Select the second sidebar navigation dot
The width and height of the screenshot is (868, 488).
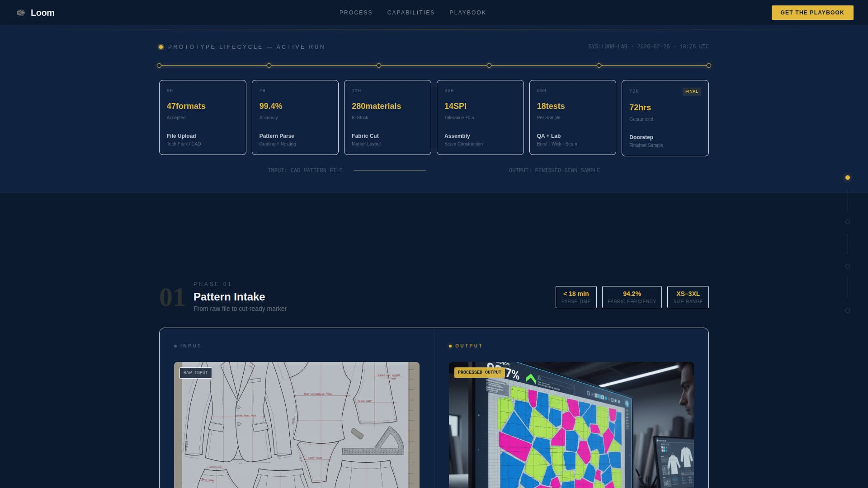click(x=848, y=222)
